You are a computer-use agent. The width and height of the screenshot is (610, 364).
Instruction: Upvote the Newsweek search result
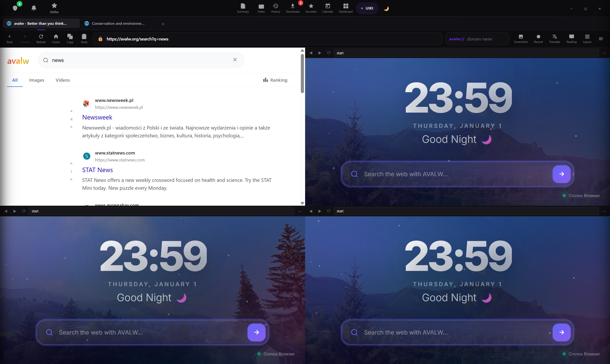click(71, 111)
